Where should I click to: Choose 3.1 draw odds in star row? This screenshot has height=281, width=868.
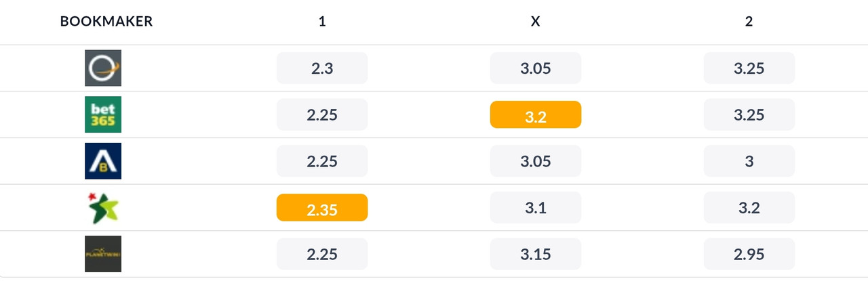point(536,208)
